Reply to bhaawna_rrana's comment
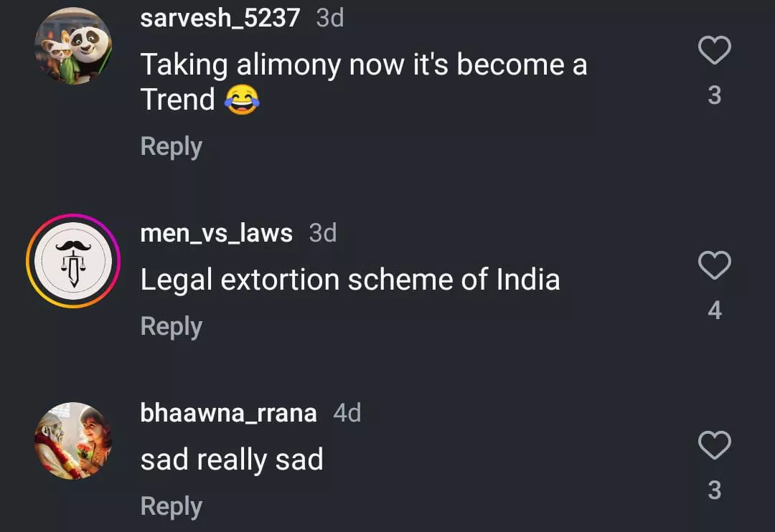Viewport: 775px width, 532px height. (171, 506)
